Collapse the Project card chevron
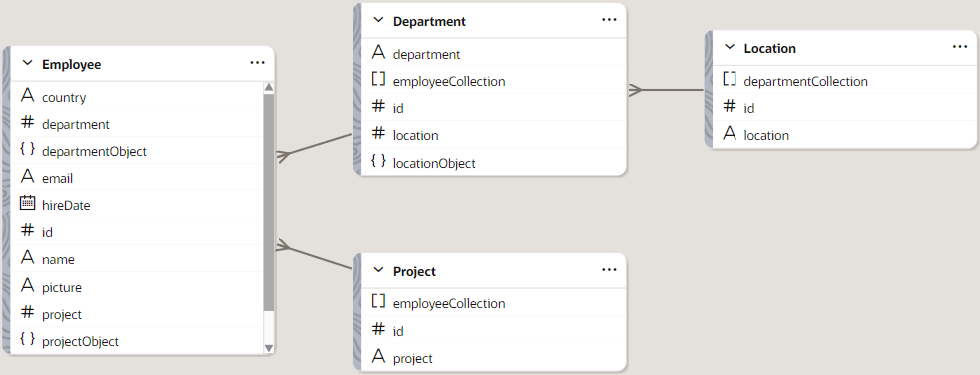Viewport: 980px width, 375px height. coord(378,270)
